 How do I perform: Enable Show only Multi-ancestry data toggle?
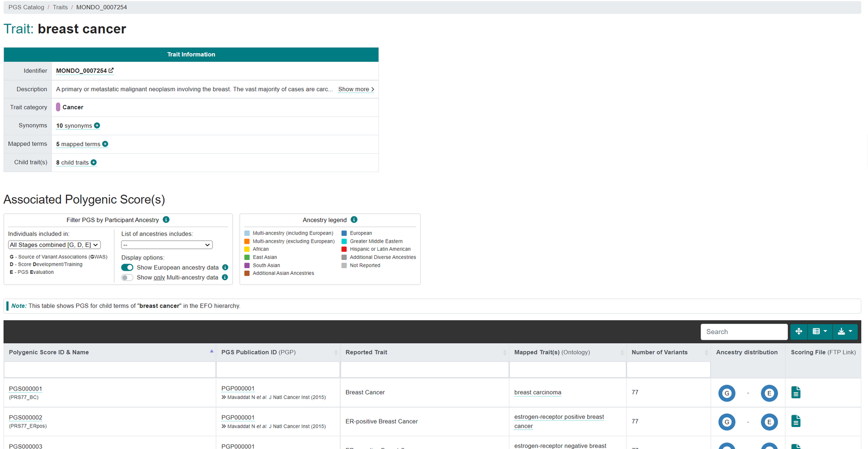coord(127,277)
